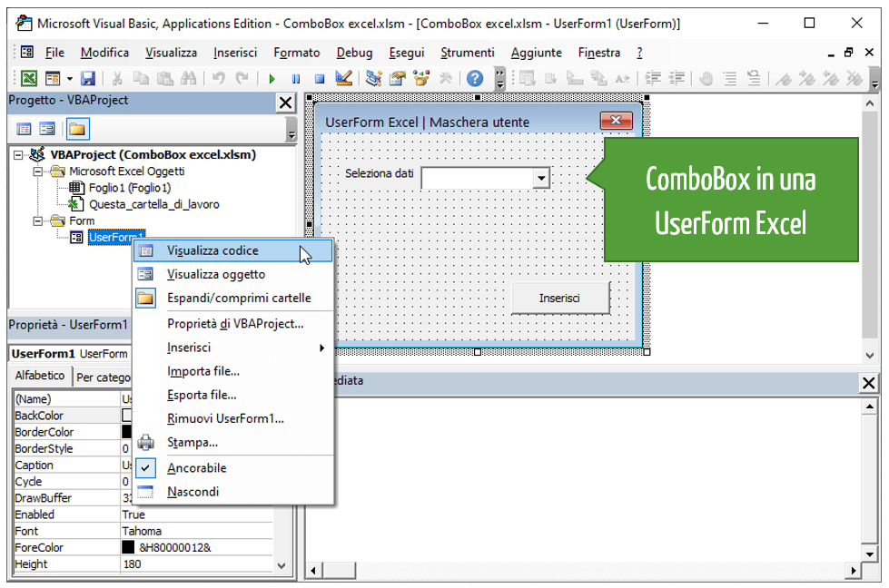Collapse the VBAProject (ComboBox excel.xlsm) tree node
Screen dimensions: 889x588
18,154
